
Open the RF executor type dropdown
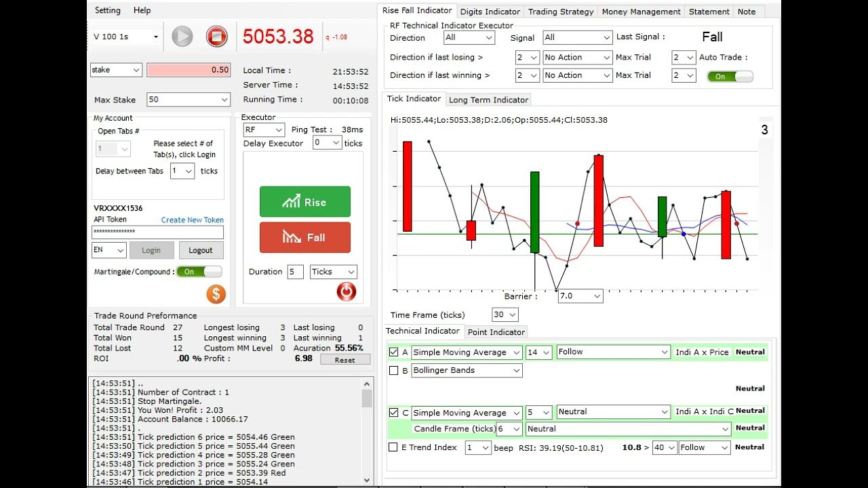(264, 129)
